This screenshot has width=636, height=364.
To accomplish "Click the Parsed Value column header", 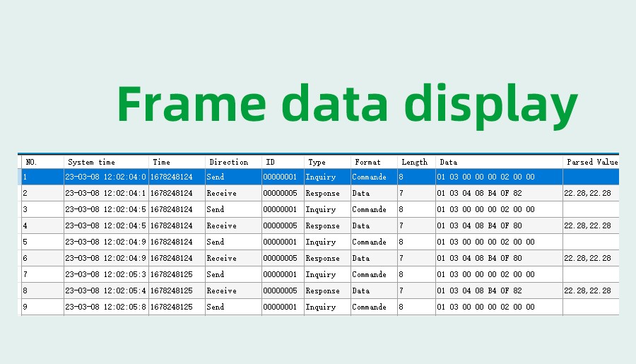I will [x=591, y=162].
